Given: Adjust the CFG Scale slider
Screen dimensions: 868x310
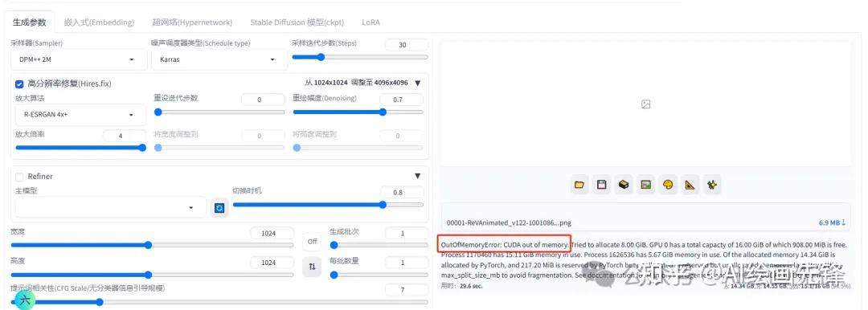Looking at the screenshot, I should point(219,302).
